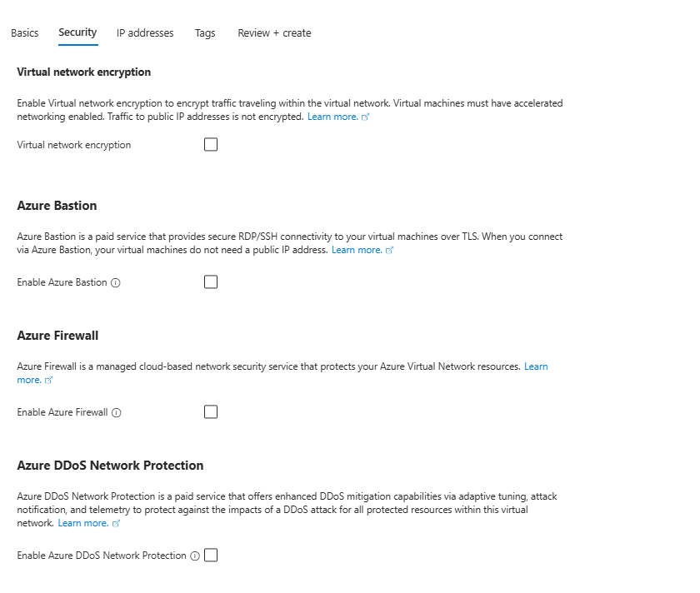Switch to the Basics tab
Image resolution: width=700 pixels, height=593 pixels.
(24, 33)
